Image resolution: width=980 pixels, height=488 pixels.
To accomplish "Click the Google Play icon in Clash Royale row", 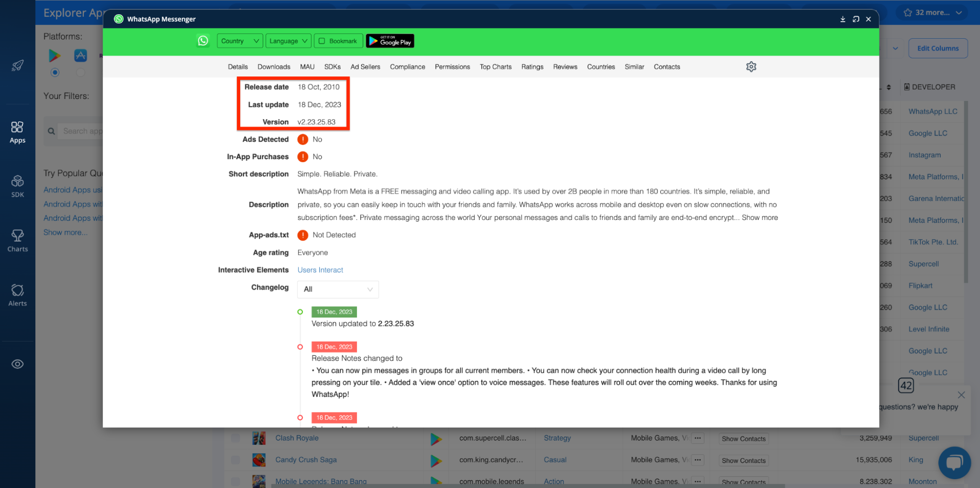I will 436,439.
